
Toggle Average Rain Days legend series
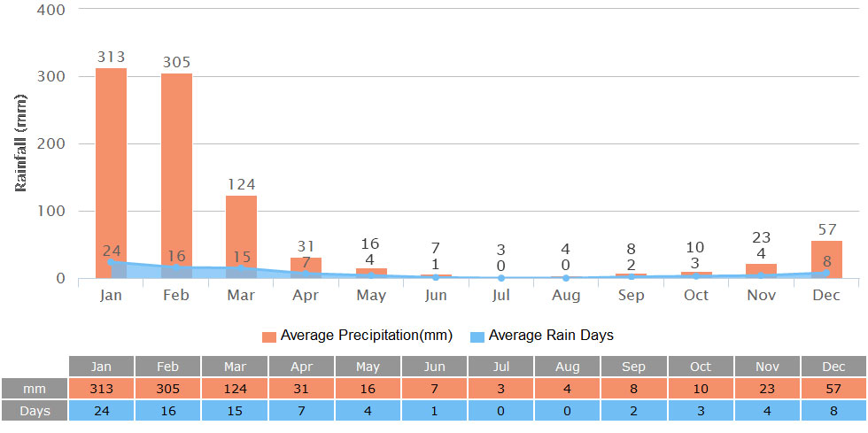pyautogui.click(x=551, y=336)
